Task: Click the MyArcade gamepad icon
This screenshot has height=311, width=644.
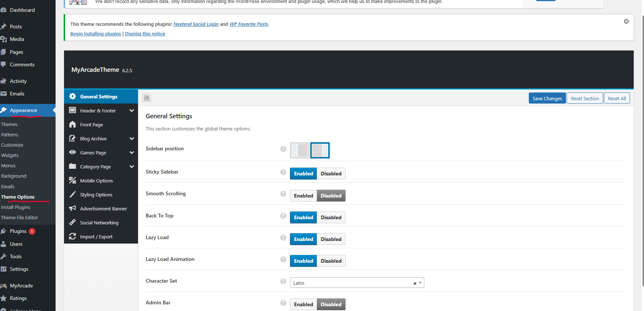Action: [4, 286]
